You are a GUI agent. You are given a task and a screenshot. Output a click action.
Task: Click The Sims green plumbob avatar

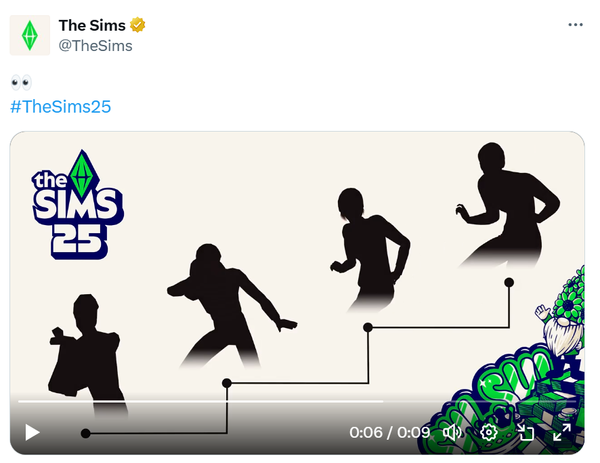(30, 35)
